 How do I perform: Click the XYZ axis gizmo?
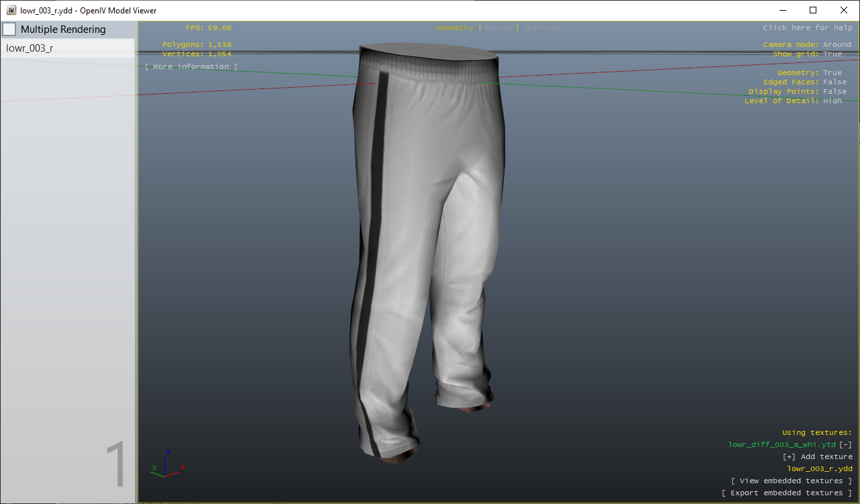point(166,464)
